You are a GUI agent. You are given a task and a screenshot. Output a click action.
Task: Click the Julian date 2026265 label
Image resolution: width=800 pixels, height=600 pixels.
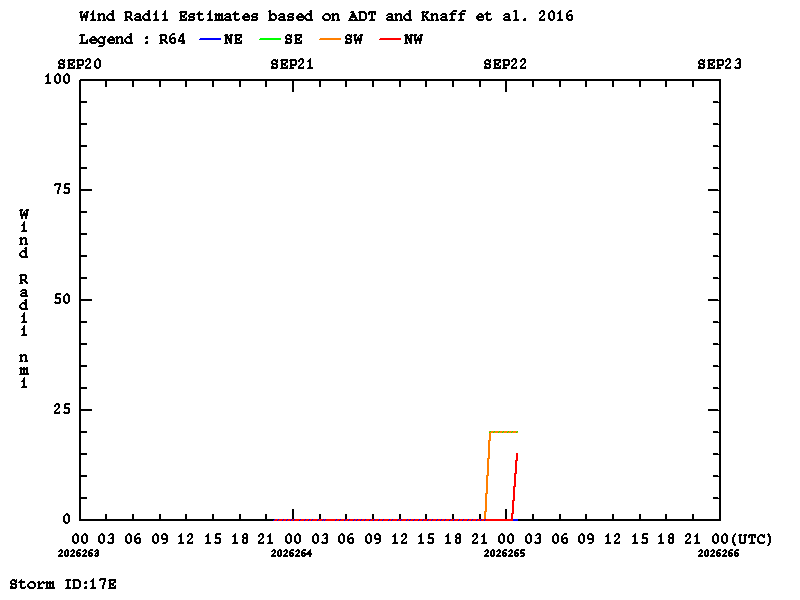[x=505, y=554]
